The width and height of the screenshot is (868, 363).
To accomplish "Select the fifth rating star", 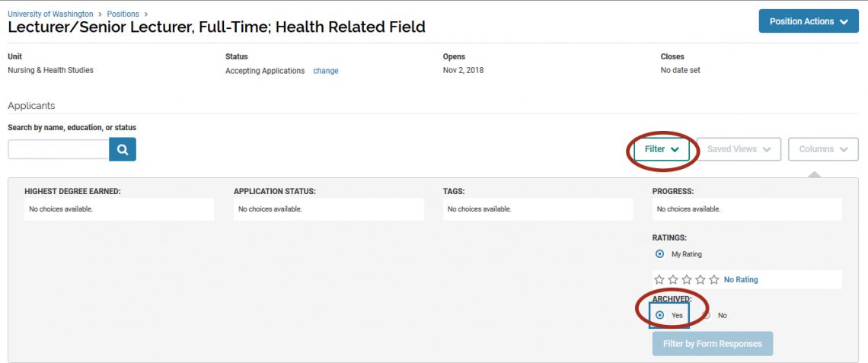I will coord(714,280).
